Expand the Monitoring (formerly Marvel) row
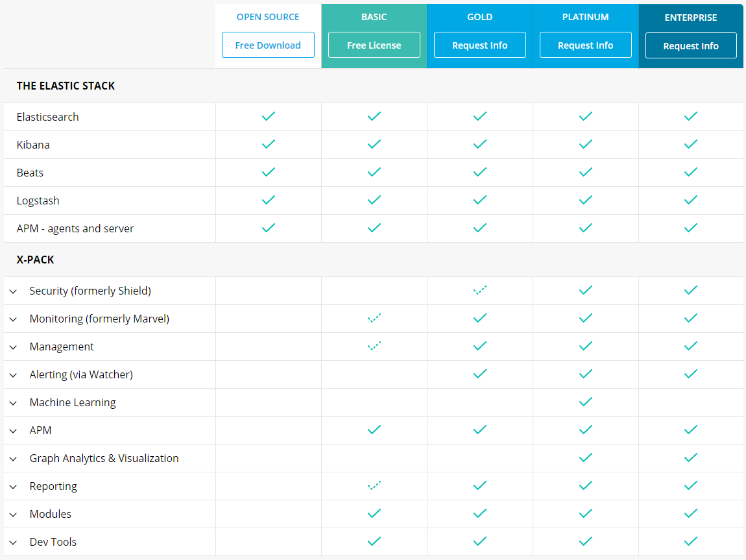746x560 pixels. [13, 319]
